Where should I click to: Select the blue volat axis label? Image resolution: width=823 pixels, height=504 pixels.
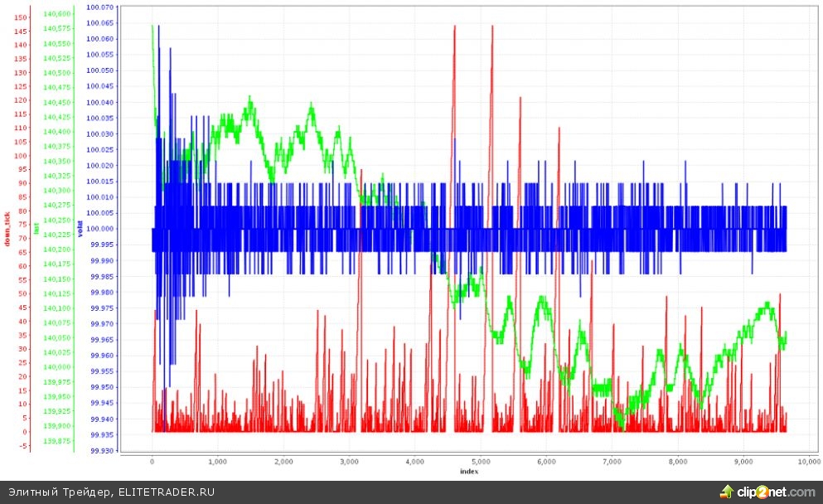tap(80, 228)
